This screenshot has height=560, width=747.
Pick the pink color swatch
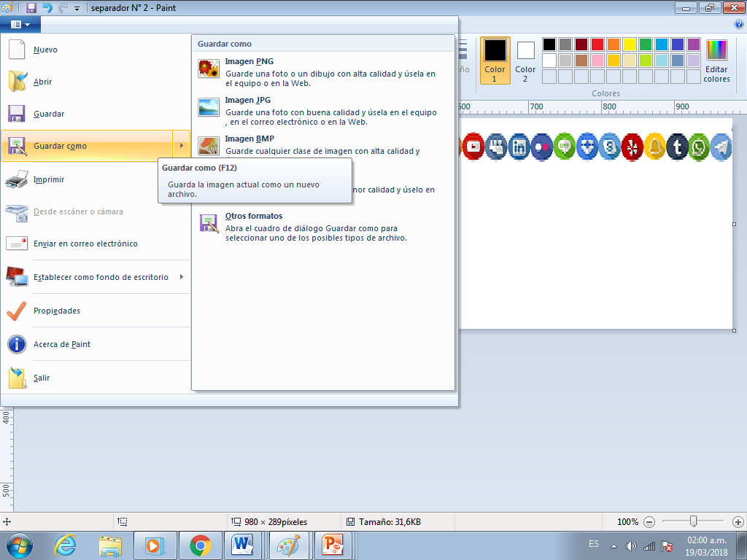click(x=597, y=61)
